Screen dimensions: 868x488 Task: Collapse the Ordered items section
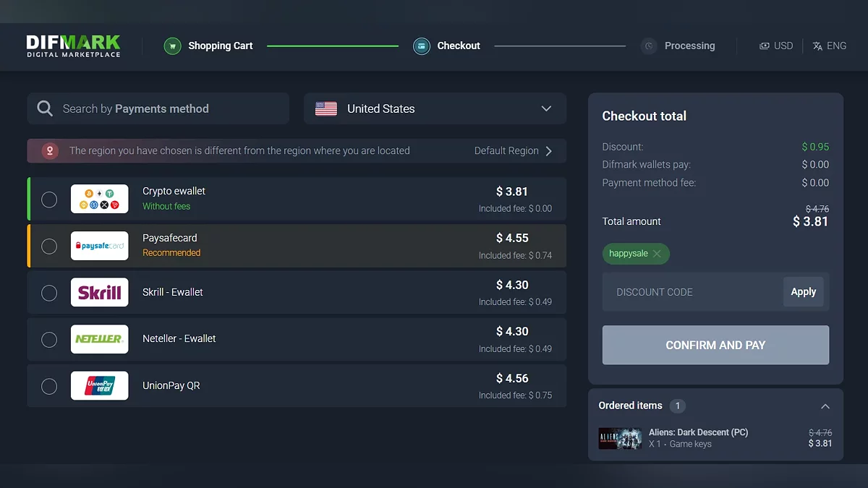[x=825, y=406]
